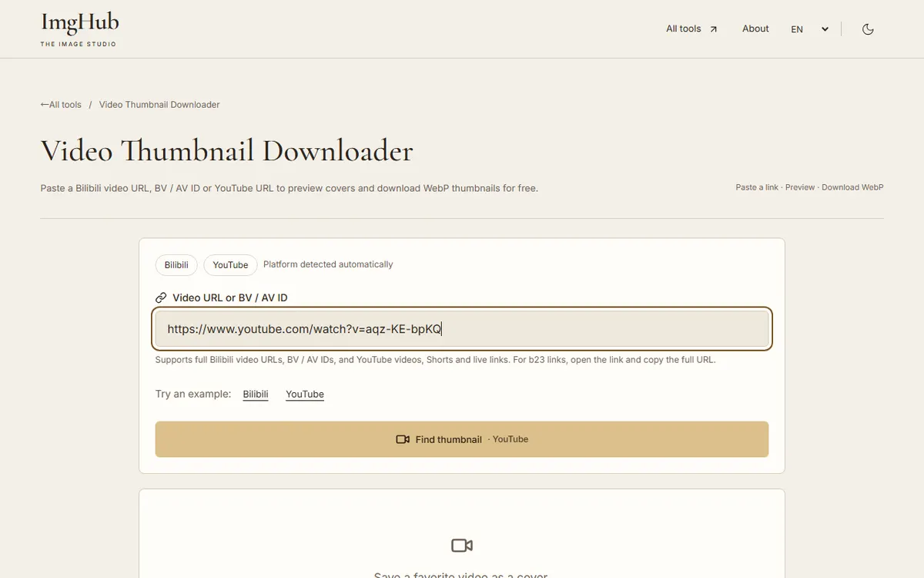The height and width of the screenshot is (578, 924).
Task: Click the 'Supports full Bilibili video URLs' hint text
Action: [435, 360]
